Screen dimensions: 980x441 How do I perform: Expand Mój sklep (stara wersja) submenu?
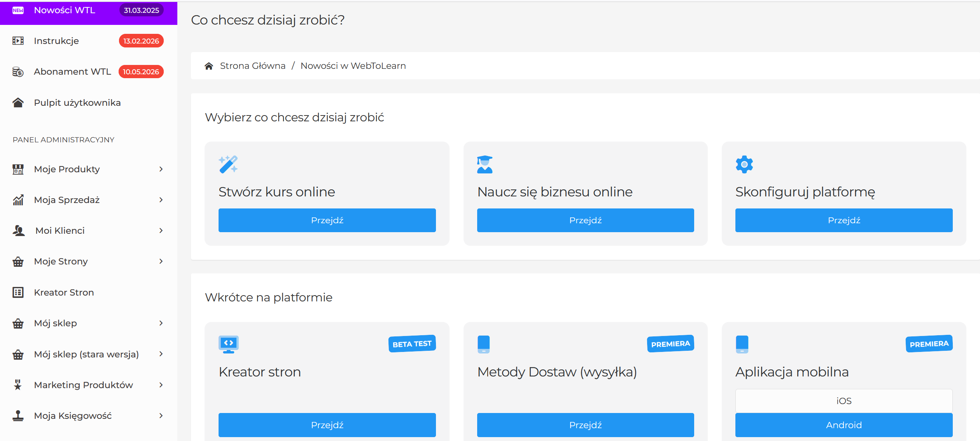tap(161, 354)
